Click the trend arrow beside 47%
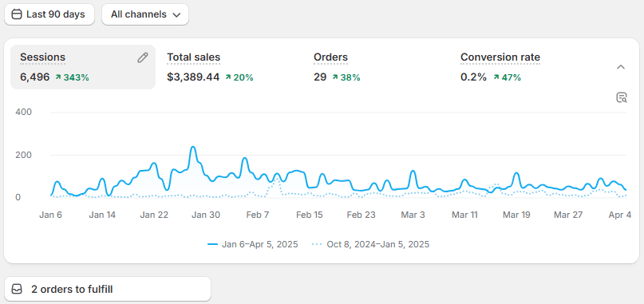644x304 pixels. pos(496,77)
